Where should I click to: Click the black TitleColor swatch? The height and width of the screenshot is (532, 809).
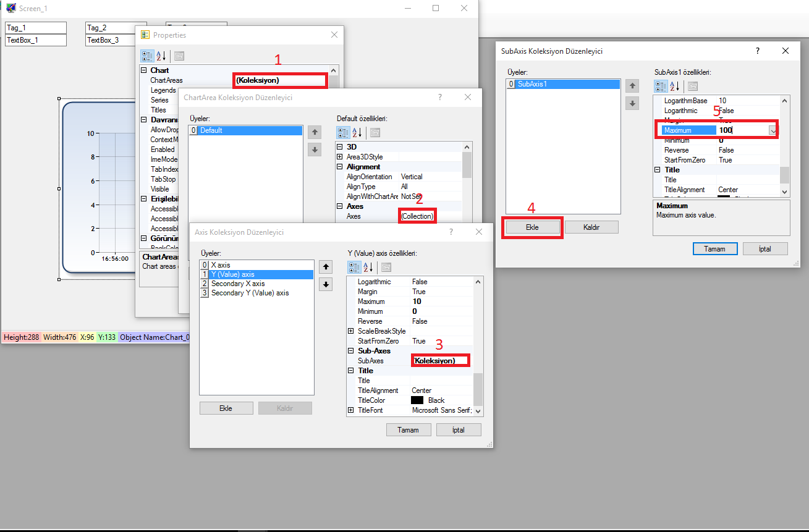pos(417,400)
